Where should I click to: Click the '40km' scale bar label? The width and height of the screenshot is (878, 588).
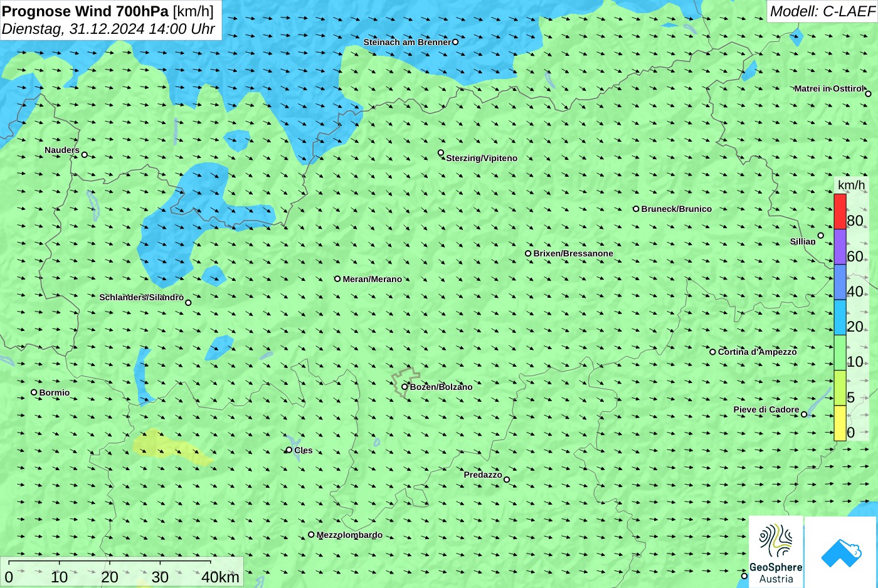click(x=220, y=577)
